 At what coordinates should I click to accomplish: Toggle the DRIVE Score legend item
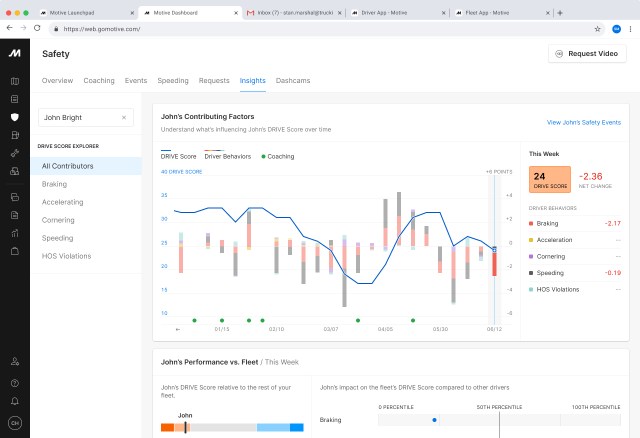(179, 156)
